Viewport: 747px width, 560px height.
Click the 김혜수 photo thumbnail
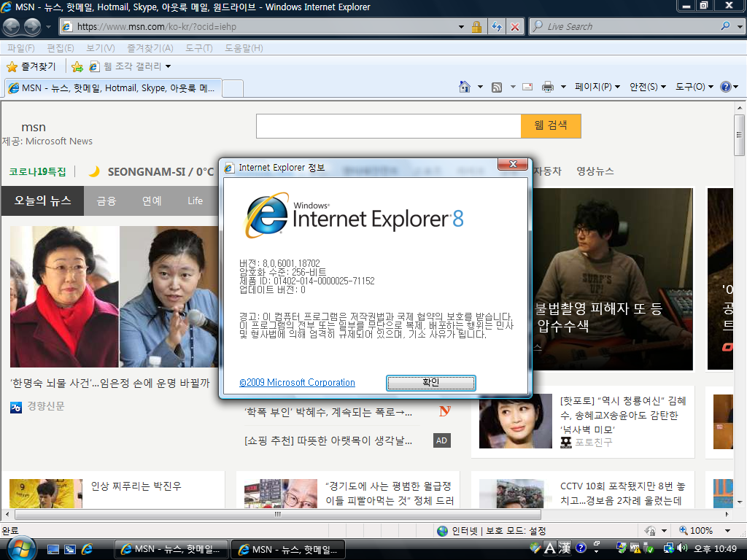[x=516, y=421]
